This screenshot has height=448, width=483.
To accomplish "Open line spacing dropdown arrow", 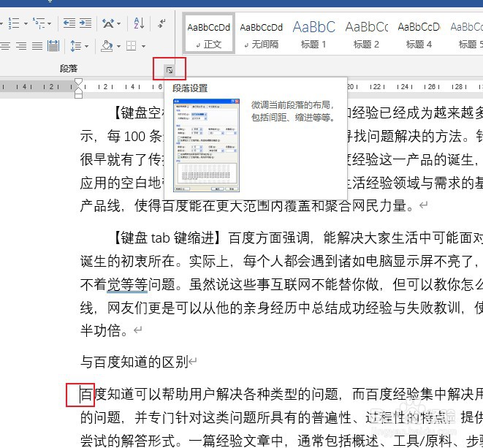I will pos(86,47).
